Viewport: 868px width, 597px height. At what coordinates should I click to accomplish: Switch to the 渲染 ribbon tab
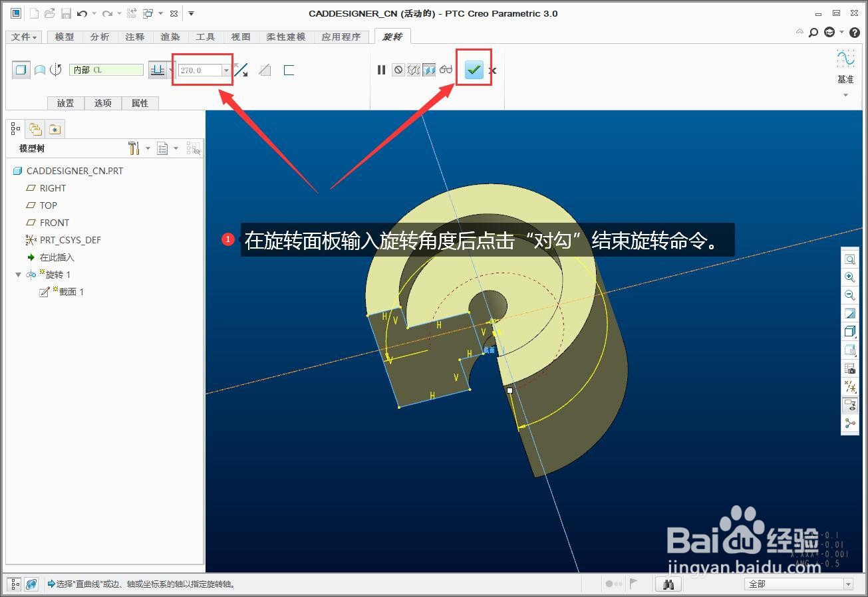point(170,37)
